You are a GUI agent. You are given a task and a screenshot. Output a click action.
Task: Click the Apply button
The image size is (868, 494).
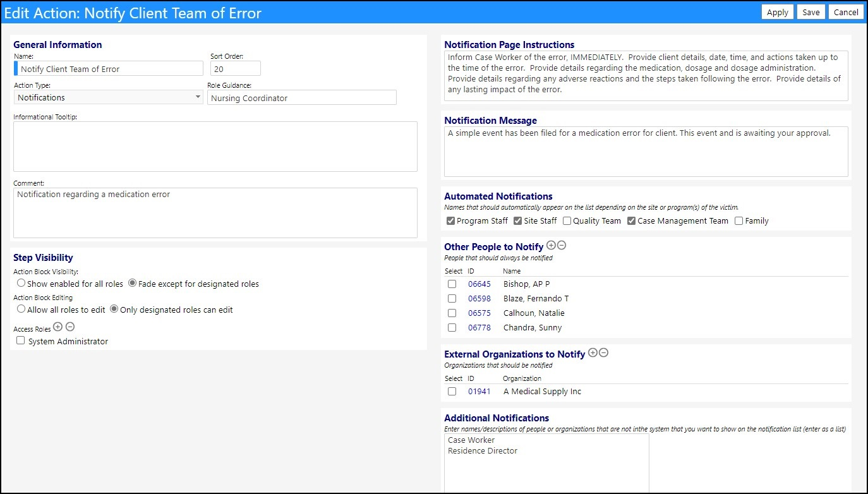point(777,12)
